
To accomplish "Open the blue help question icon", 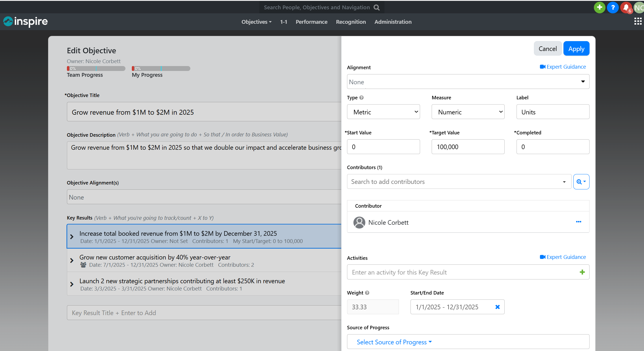I will coord(613,8).
